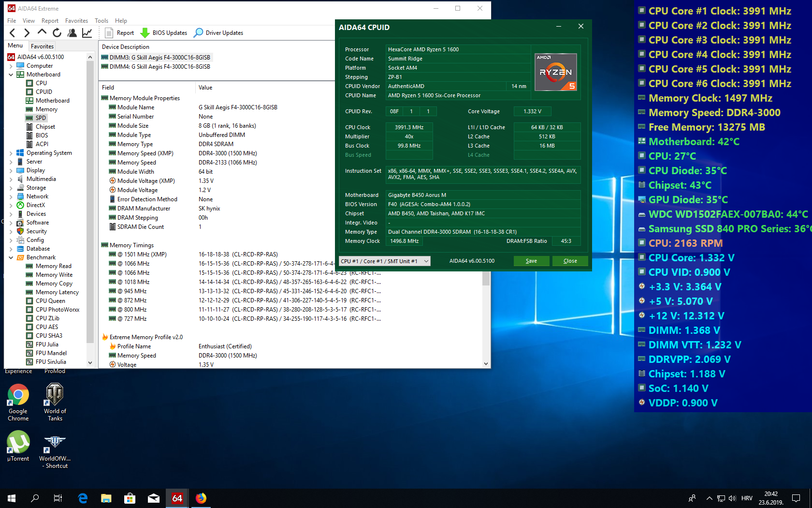Click the user profile icon in AIDA64 toolbar

tap(72, 33)
